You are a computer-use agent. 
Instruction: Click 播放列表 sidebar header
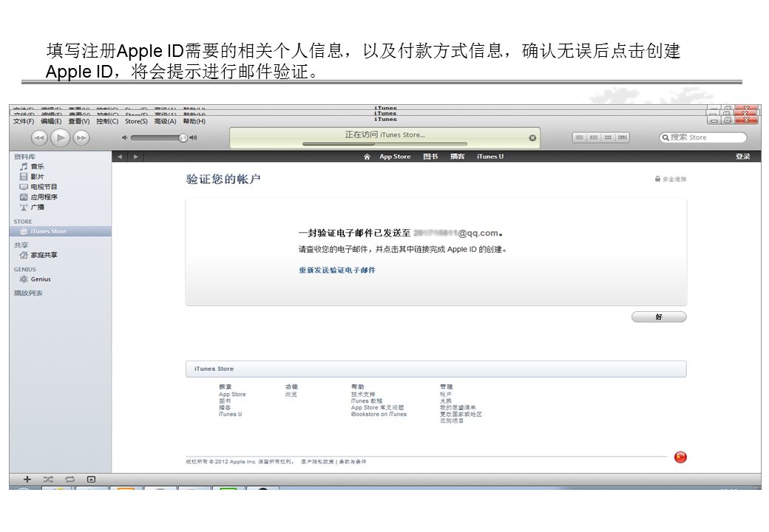tap(28, 293)
